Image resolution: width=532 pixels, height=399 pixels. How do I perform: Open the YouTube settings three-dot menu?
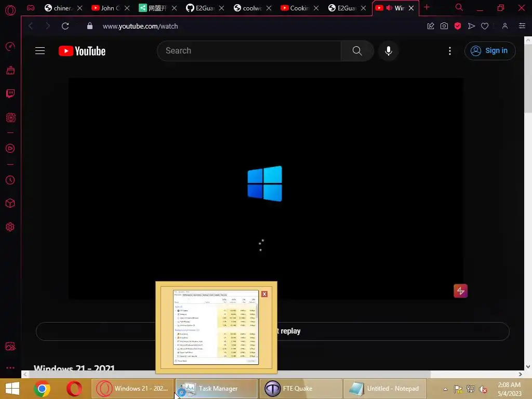point(450,51)
